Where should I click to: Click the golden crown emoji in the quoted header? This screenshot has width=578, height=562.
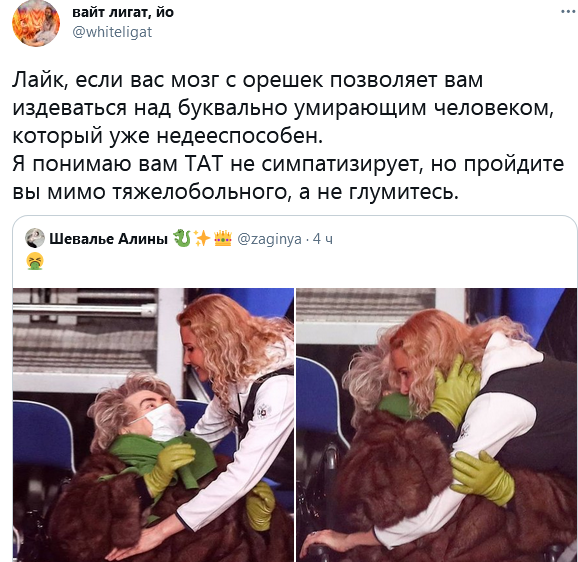223,238
